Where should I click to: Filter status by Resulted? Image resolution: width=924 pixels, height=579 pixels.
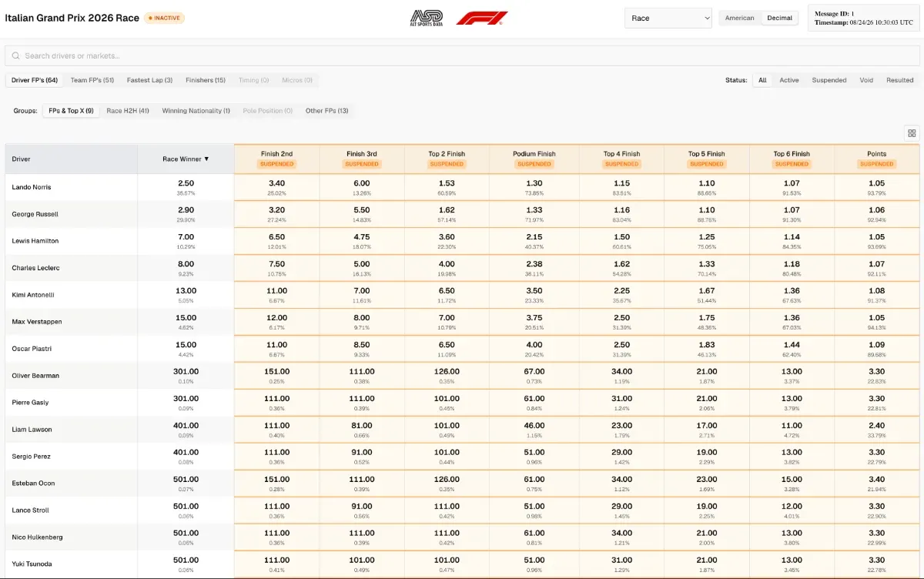(899, 80)
